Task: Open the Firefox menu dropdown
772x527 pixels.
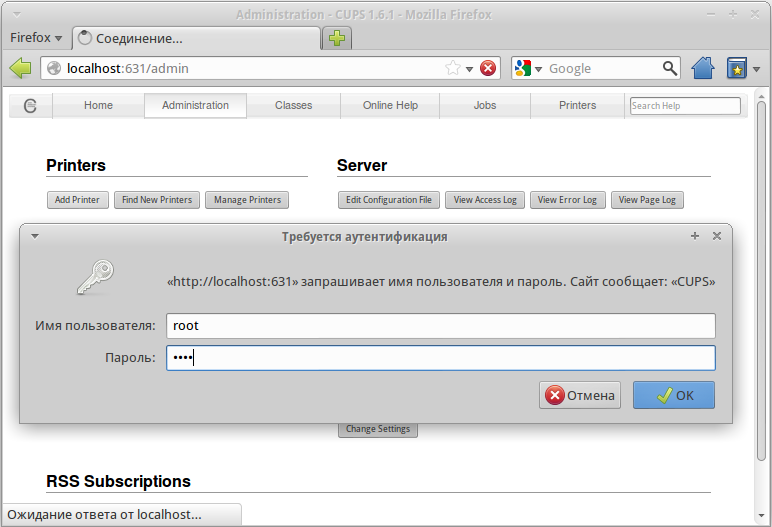Action: coord(36,38)
